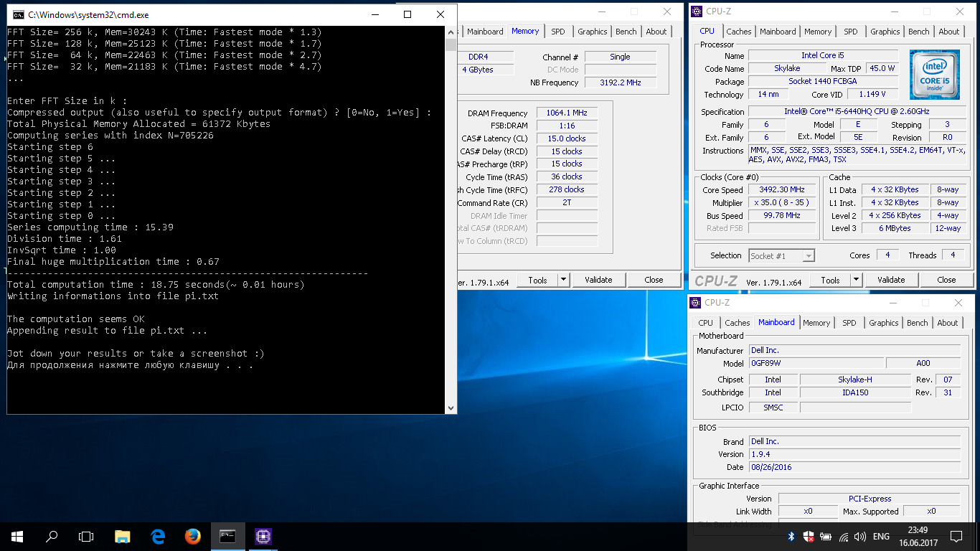Click cmd scrollbar down arrow
980x551 pixels.
(x=451, y=408)
